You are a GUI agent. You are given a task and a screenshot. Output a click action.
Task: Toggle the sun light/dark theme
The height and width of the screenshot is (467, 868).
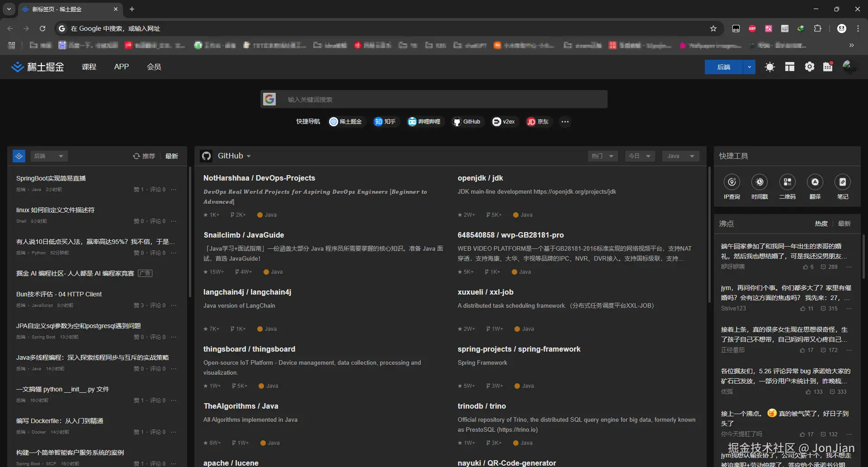769,67
